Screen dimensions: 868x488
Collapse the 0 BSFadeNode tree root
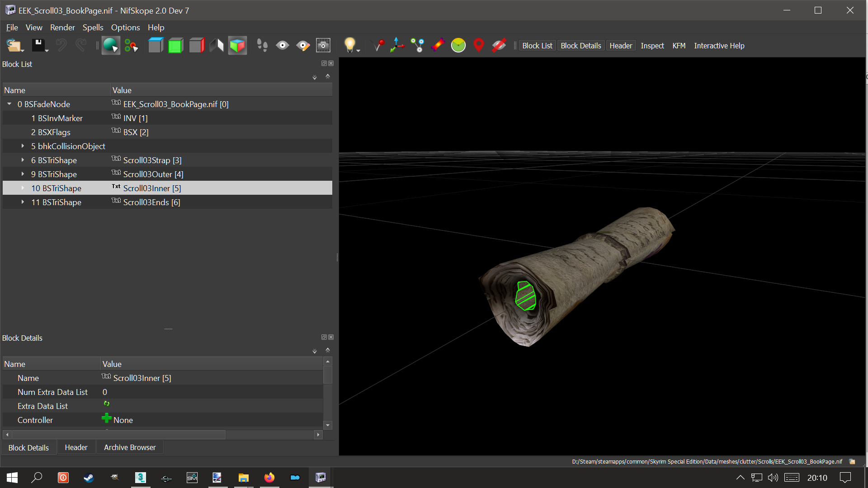(x=9, y=104)
